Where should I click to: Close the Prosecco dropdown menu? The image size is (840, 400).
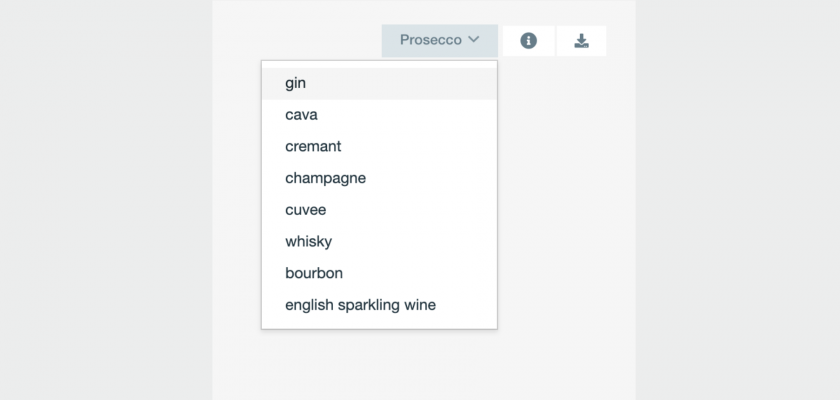tap(440, 41)
